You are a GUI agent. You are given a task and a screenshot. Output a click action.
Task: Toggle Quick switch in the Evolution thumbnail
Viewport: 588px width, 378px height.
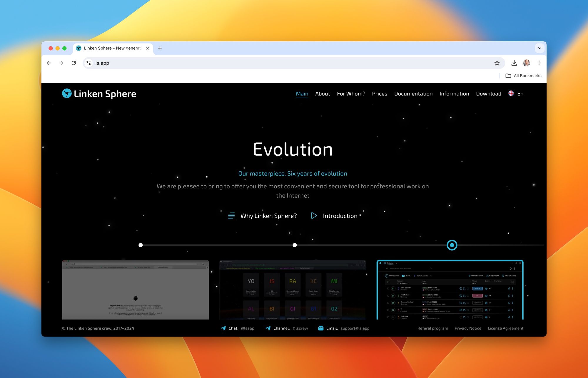coord(403,276)
